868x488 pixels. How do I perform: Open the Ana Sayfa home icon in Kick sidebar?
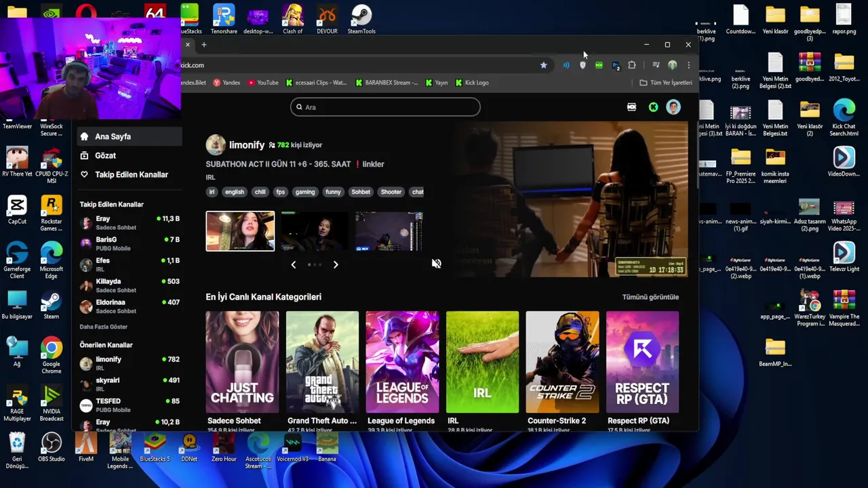click(84, 136)
